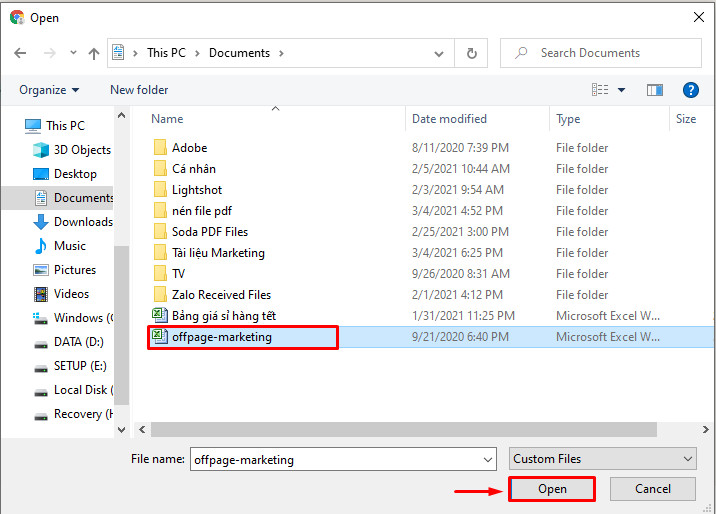Open Videos in sidebar

click(x=61, y=294)
